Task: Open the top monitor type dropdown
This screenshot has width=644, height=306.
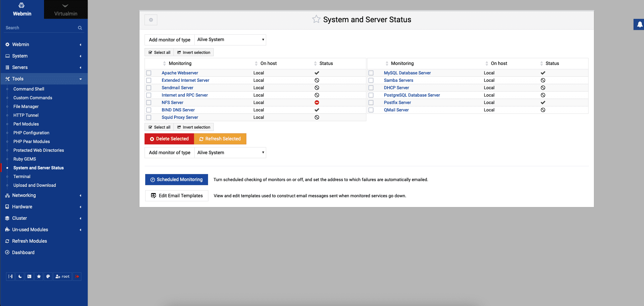Action: click(x=230, y=40)
